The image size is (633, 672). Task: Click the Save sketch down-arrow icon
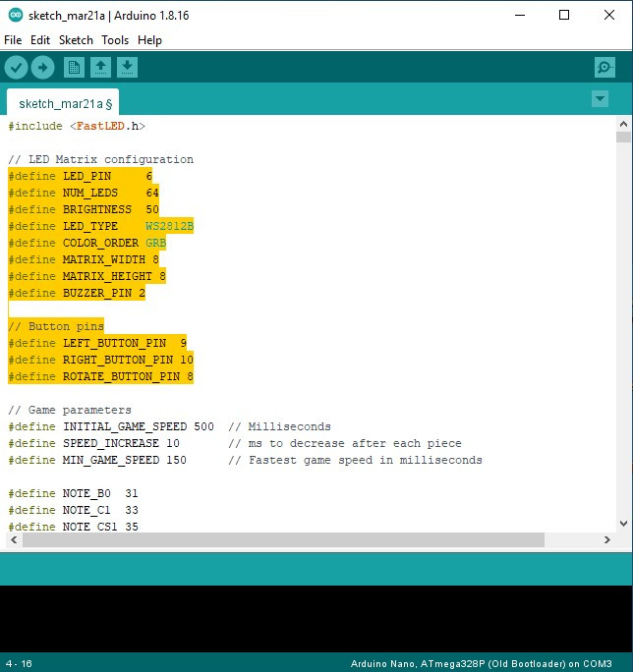pos(127,67)
